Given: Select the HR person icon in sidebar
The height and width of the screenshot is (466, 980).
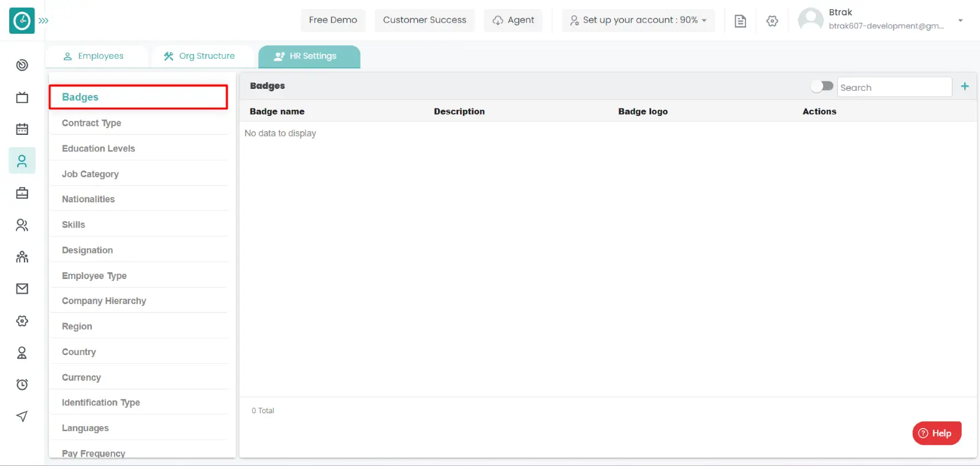Looking at the screenshot, I should coord(22,161).
